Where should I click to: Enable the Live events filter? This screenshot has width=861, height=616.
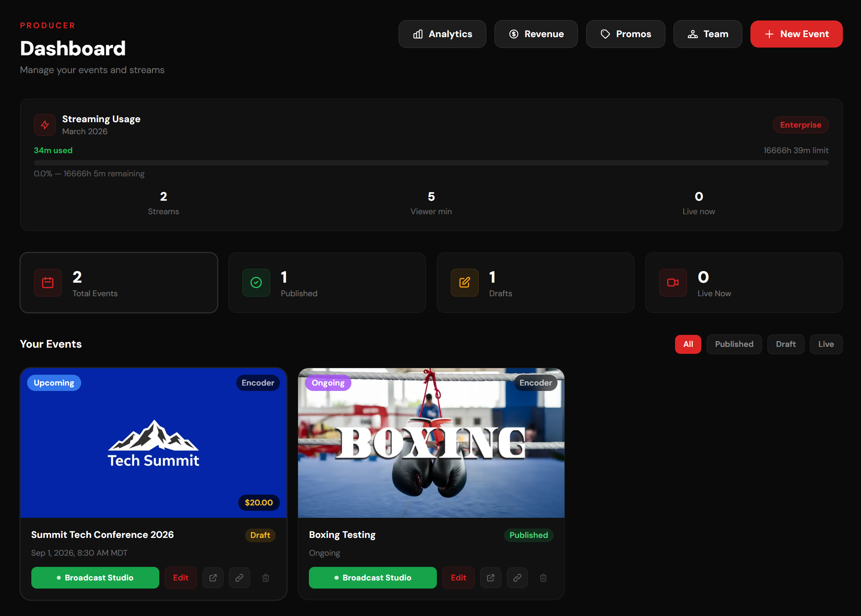pyautogui.click(x=826, y=344)
